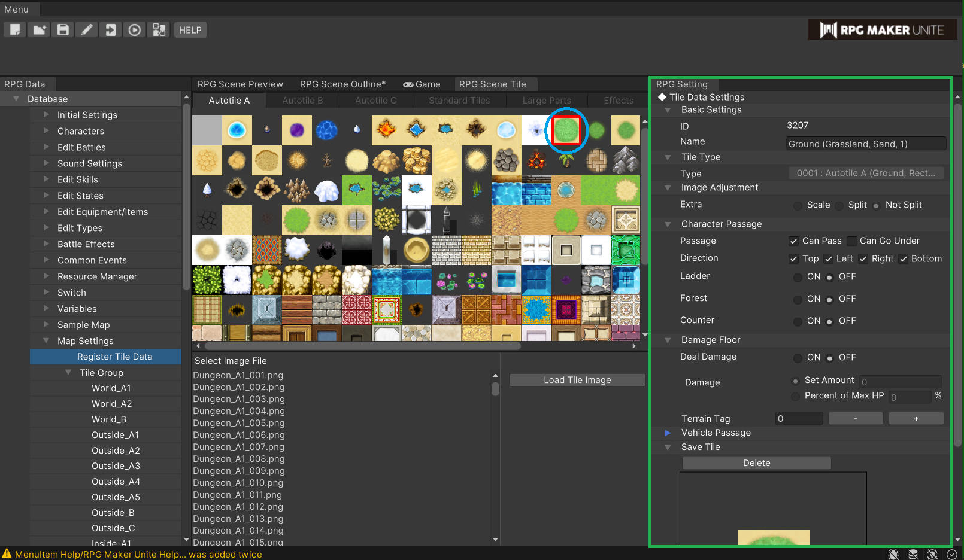This screenshot has height=560, width=964.
Task: Switch to RPG Scene Preview tab
Action: coord(240,84)
